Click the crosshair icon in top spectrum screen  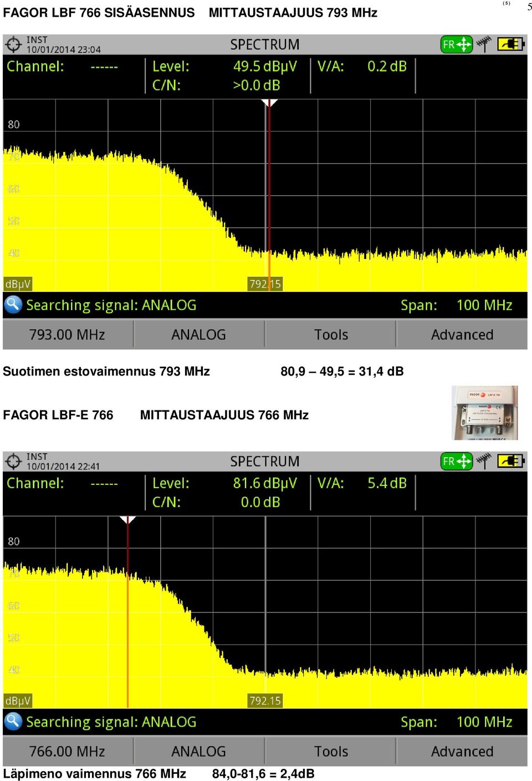point(13,44)
